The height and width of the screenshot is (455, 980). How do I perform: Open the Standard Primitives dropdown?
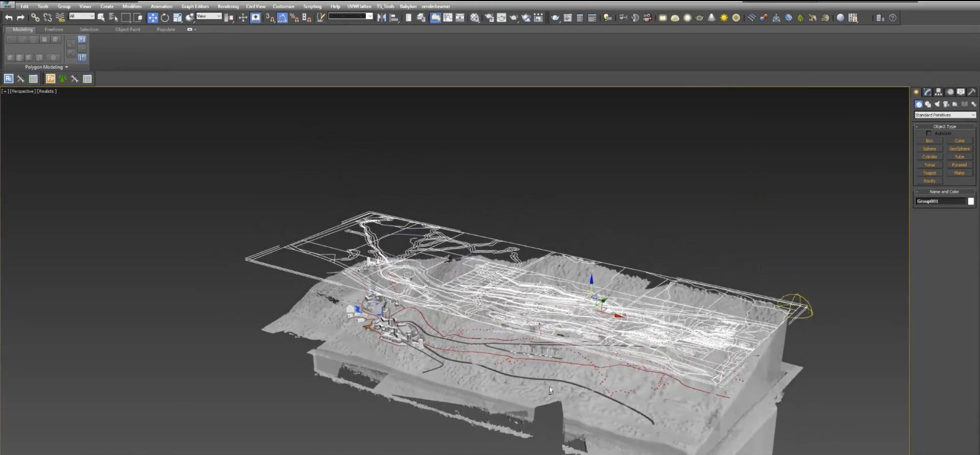[x=945, y=115]
